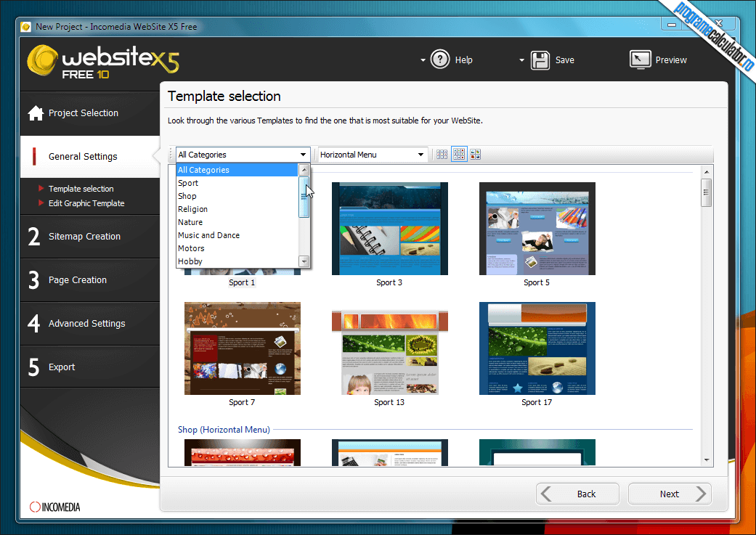This screenshot has width=756, height=535.
Task: Select the Sport 7 template thumbnail
Action: pos(243,348)
